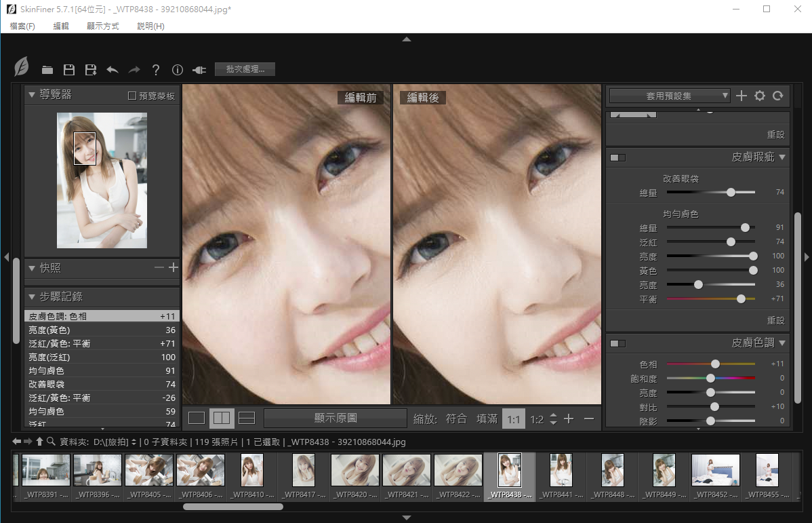The image size is (812, 523).
Task: Zoom out with the minus icon in zoom bar
Action: pyautogui.click(x=589, y=419)
